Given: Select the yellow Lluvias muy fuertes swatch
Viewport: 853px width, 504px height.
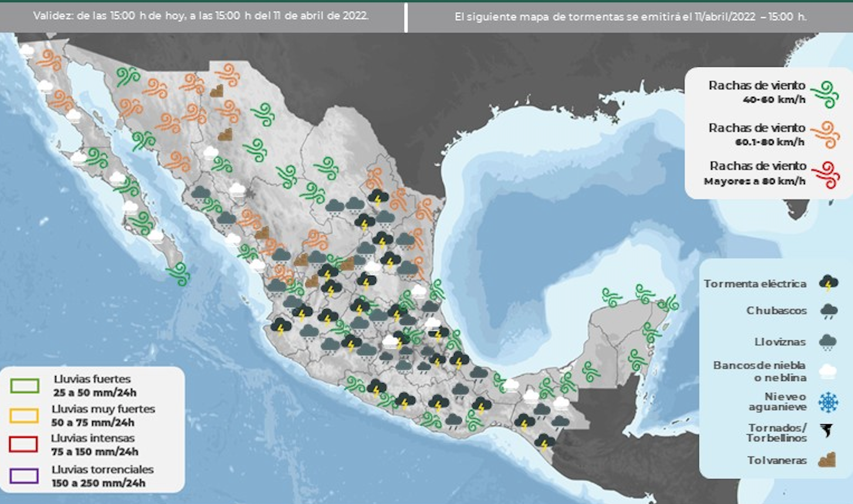Looking at the screenshot, I should 25,415.
